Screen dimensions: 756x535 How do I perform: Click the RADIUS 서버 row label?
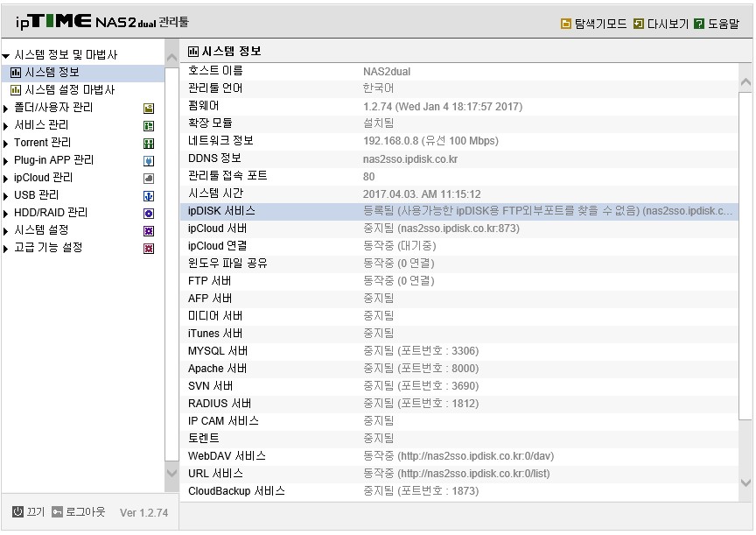click(x=220, y=404)
